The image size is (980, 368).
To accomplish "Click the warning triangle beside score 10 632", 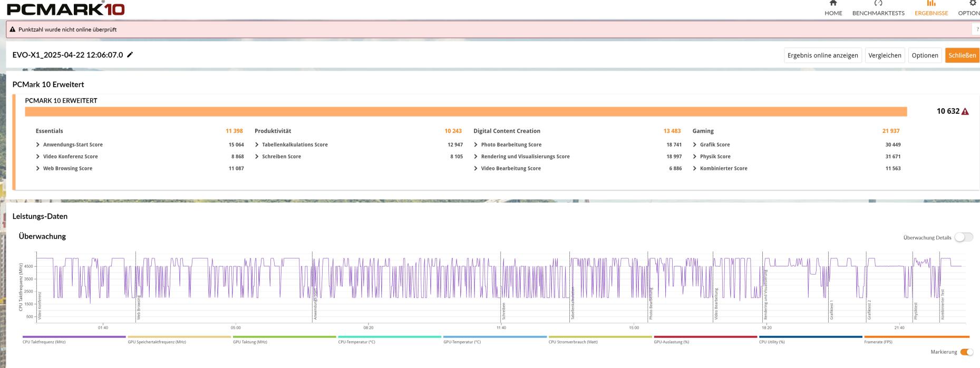I will click(965, 111).
